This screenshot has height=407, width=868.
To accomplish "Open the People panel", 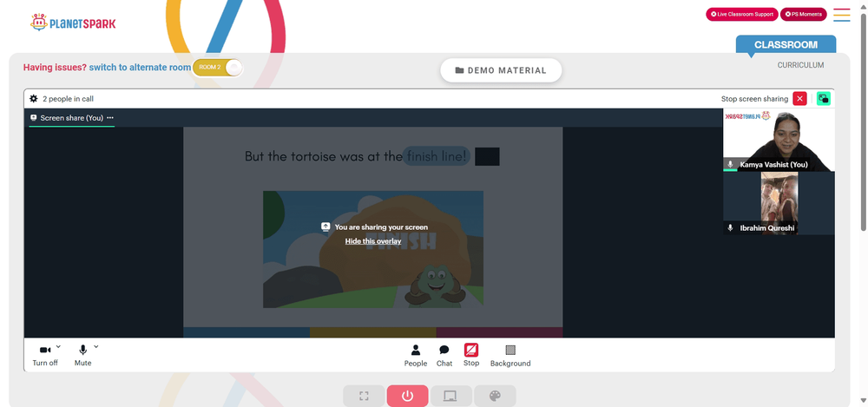I will [415, 356].
